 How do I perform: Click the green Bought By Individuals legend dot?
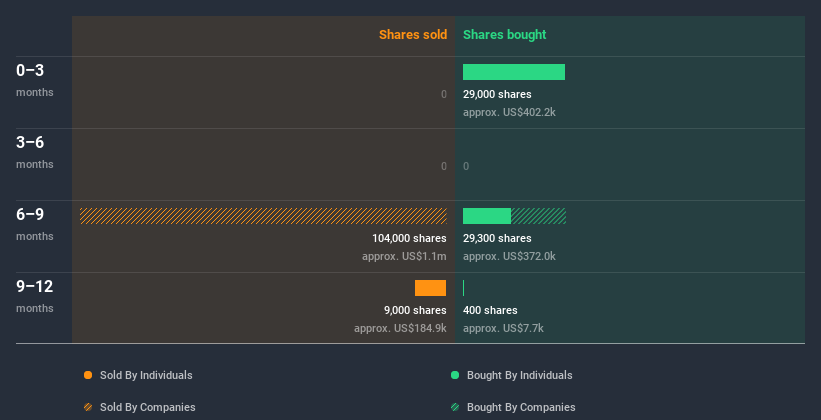pos(455,375)
